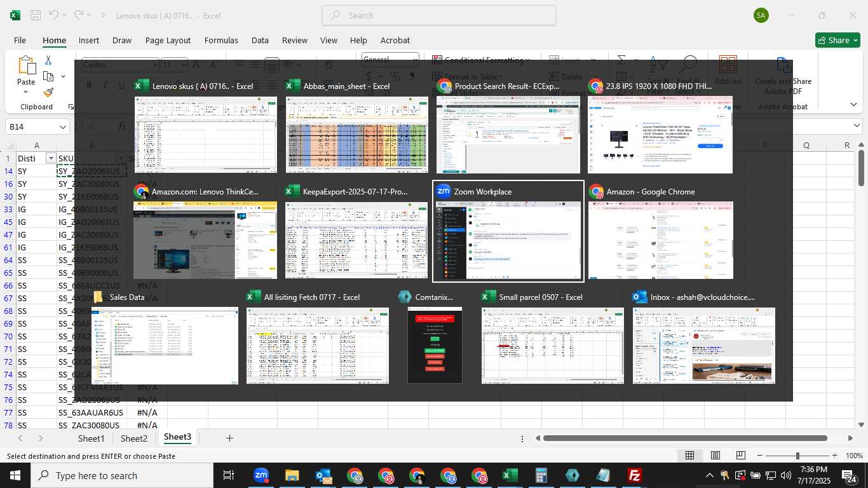Screen dimensions: 868x488
Task: Click the Create and Share Adobe PDF icon
Action: (x=783, y=65)
